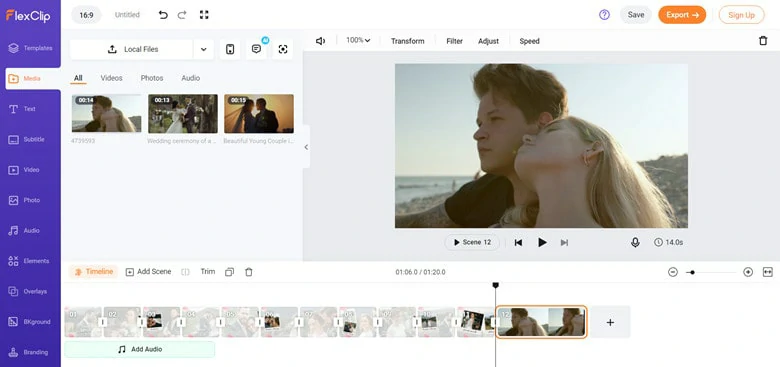Screen dimensions: 780x367
Task: Add new scene with plus tile
Action: tap(610, 322)
